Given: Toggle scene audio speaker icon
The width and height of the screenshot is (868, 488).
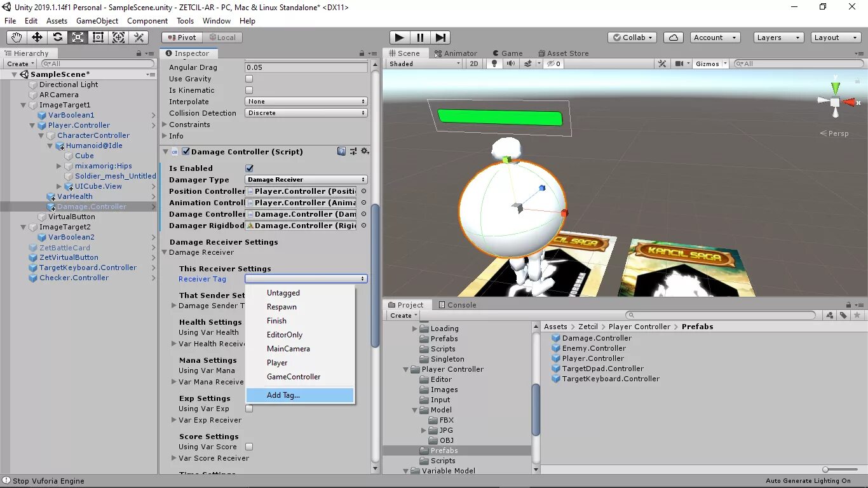Looking at the screenshot, I should pos(511,64).
